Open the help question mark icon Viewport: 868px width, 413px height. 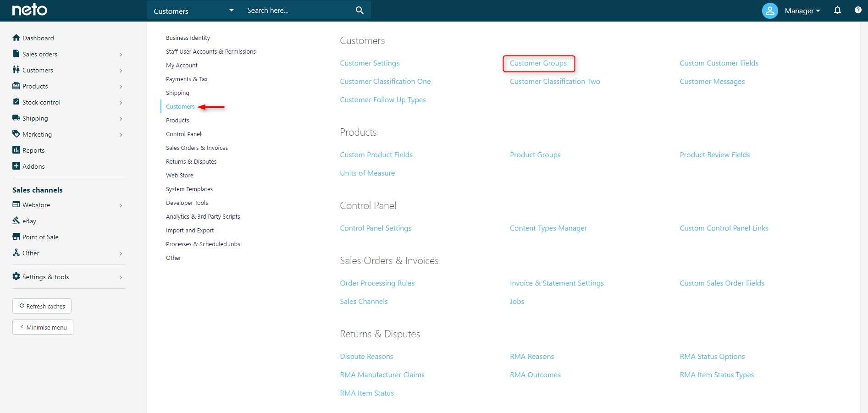[x=858, y=10]
